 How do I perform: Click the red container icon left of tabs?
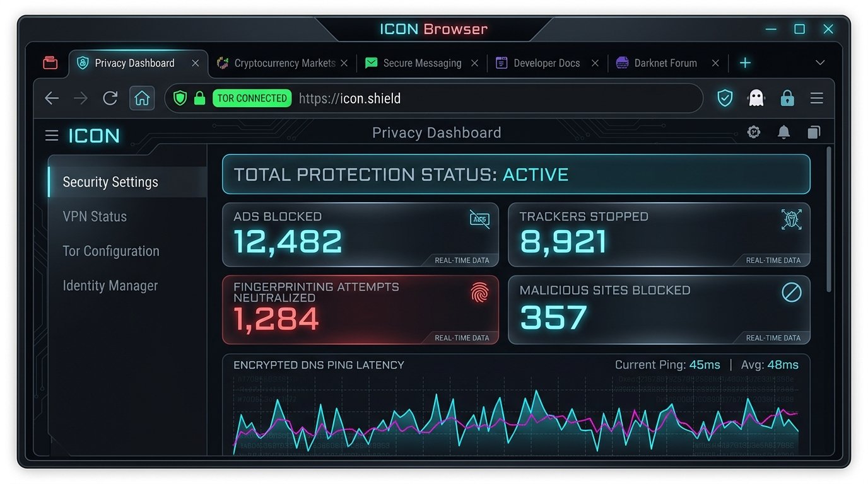tap(50, 63)
